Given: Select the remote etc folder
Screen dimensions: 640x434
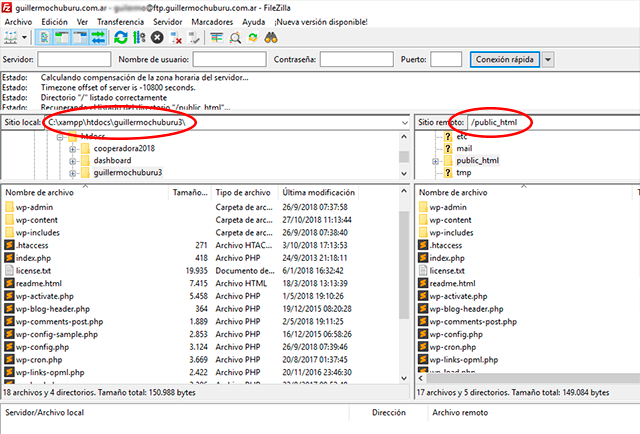Looking at the screenshot, I should pyautogui.click(x=462, y=136).
